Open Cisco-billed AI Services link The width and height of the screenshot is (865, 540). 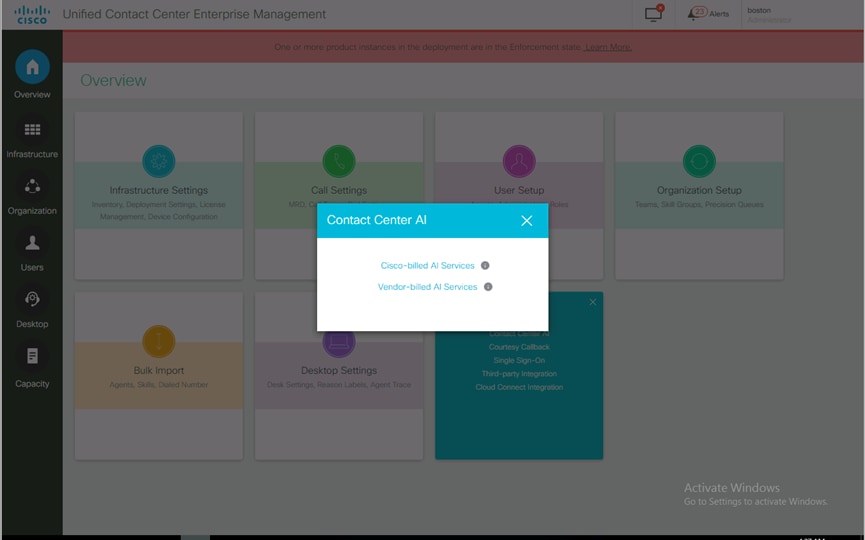(x=428, y=265)
